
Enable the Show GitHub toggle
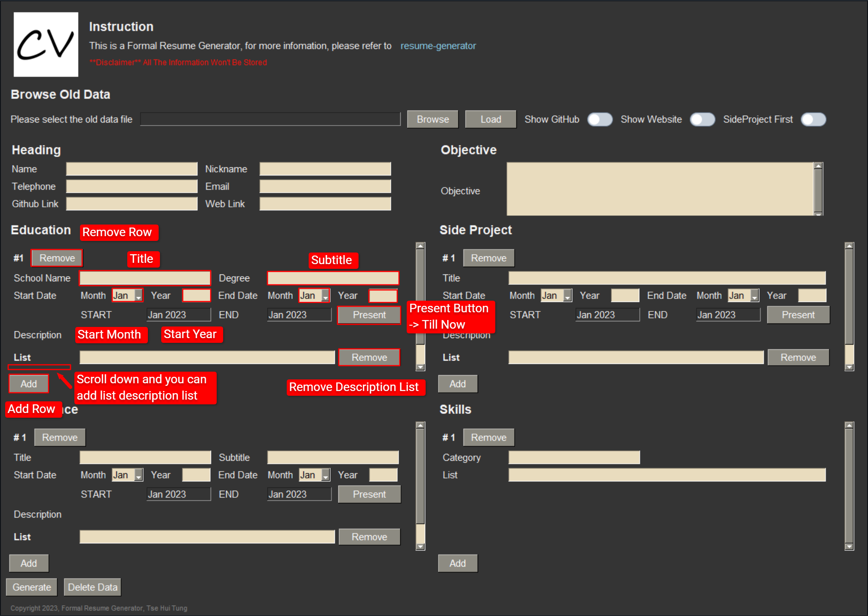click(x=600, y=120)
